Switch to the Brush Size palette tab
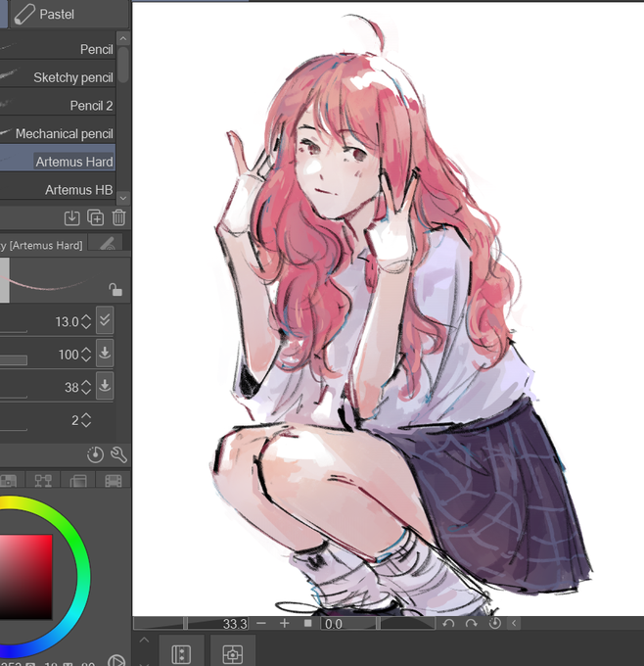 (106, 244)
